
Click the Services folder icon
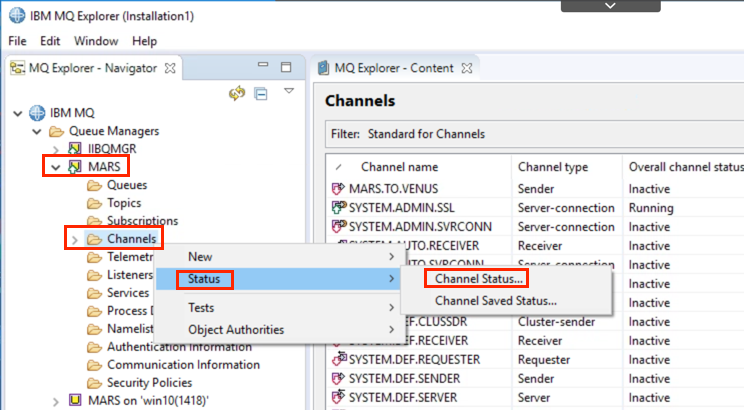[x=94, y=293]
